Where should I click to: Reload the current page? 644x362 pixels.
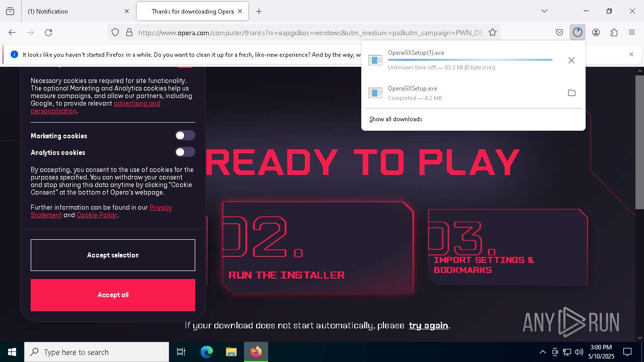pos(48,32)
